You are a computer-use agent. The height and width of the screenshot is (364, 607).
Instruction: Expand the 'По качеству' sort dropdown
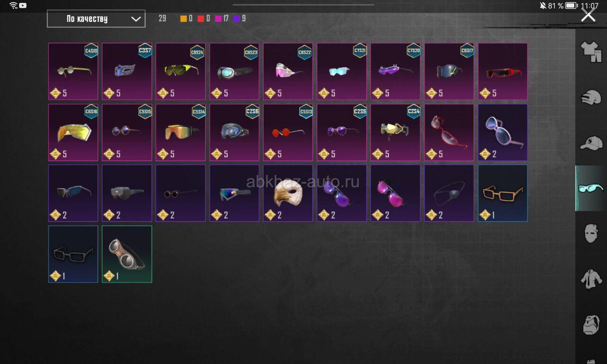click(x=96, y=19)
